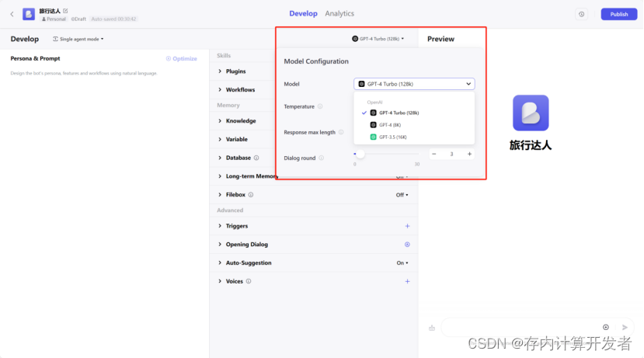Open the Single agent mode dropdown
Image resolution: width=644 pixels, height=358 pixels.
[78, 39]
